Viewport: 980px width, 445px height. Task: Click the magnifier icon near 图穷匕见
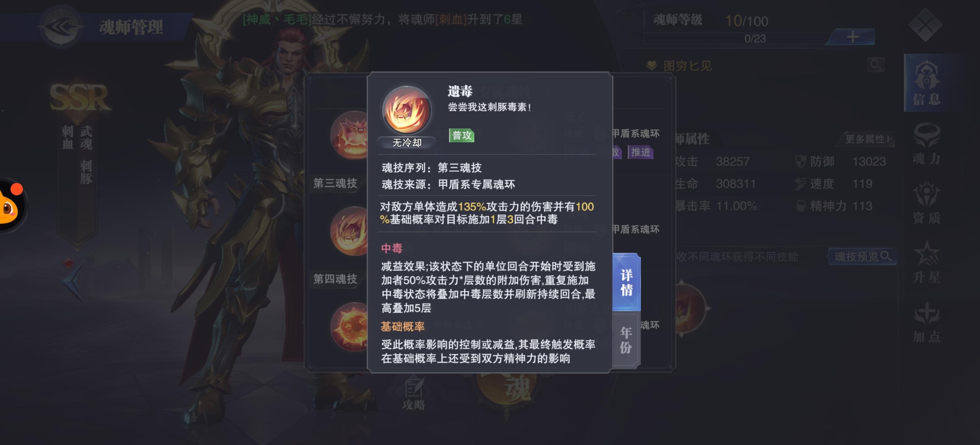[875, 65]
